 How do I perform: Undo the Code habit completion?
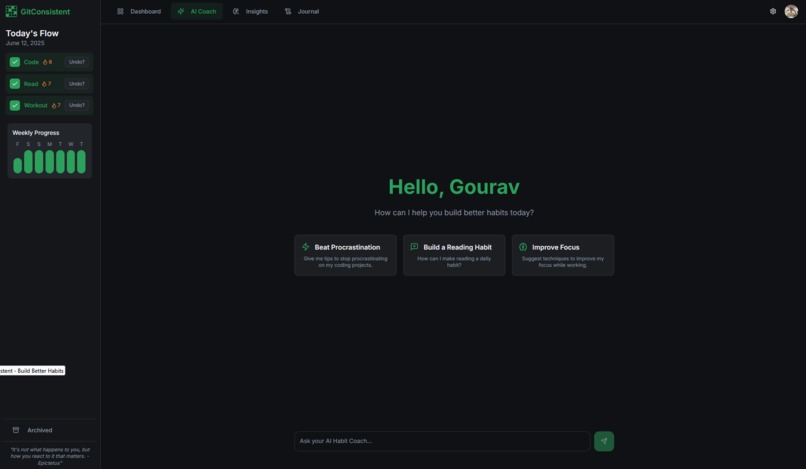pyautogui.click(x=77, y=62)
